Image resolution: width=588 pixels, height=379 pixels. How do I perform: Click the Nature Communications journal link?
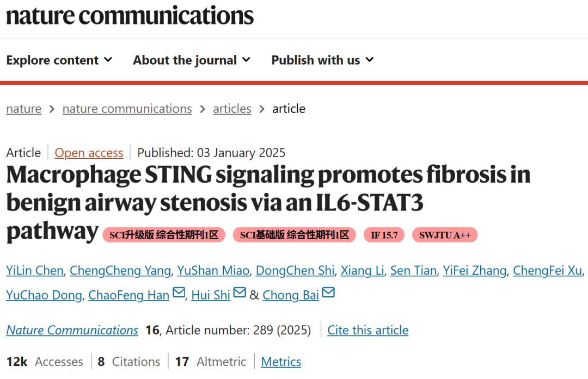(72, 330)
